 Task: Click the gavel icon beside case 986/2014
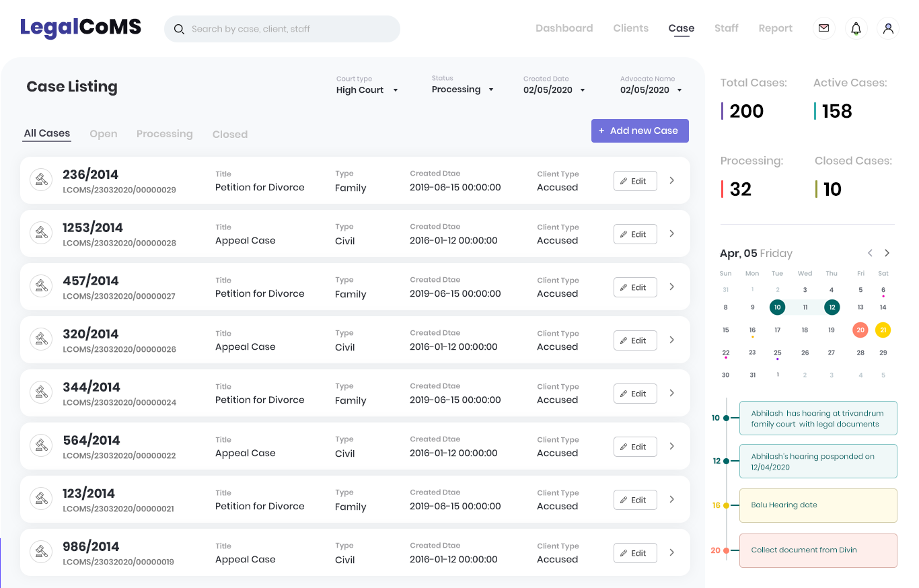(41, 552)
